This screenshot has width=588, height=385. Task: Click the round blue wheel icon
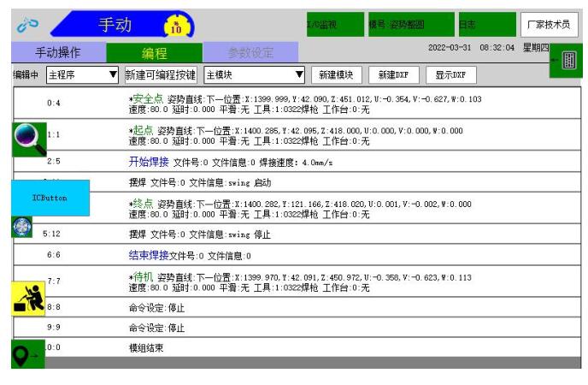click(x=21, y=227)
